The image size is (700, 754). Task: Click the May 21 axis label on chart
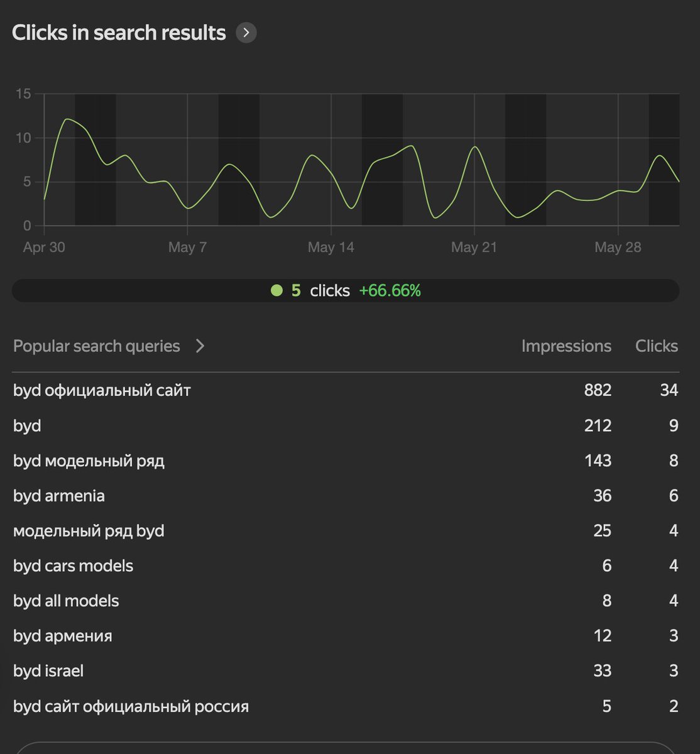click(474, 247)
